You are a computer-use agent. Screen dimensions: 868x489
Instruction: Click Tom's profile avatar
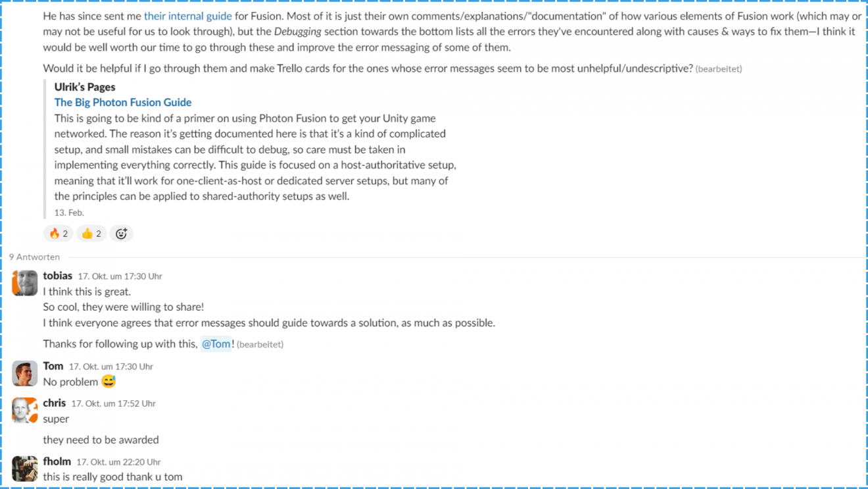point(25,373)
